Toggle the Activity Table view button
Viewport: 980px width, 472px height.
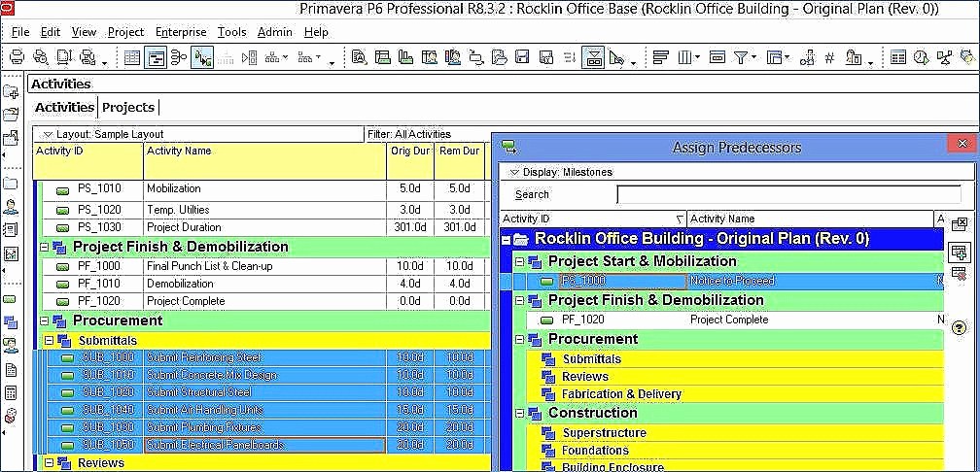coord(132,57)
